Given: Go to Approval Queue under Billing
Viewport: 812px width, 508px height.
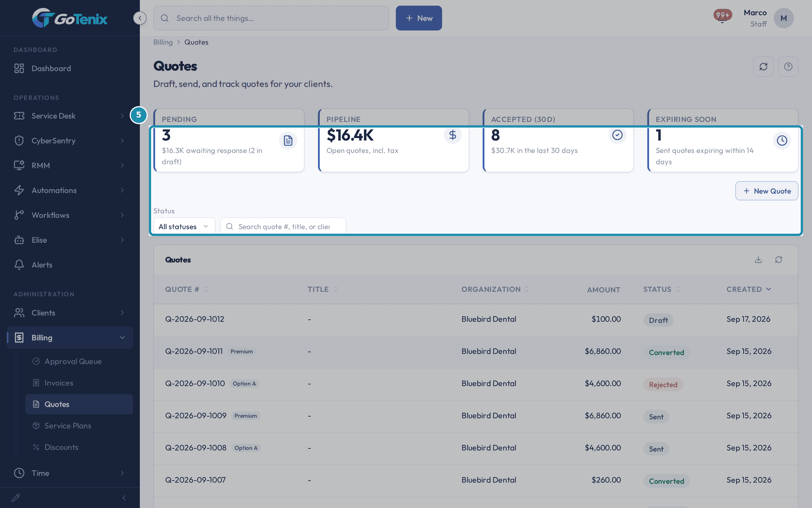Looking at the screenshot, I should (79, 362).
